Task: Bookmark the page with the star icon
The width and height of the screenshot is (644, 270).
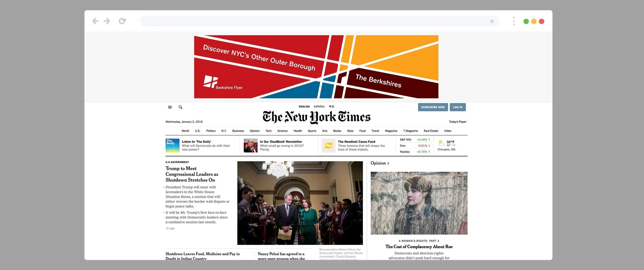Action: click(492, 21)
